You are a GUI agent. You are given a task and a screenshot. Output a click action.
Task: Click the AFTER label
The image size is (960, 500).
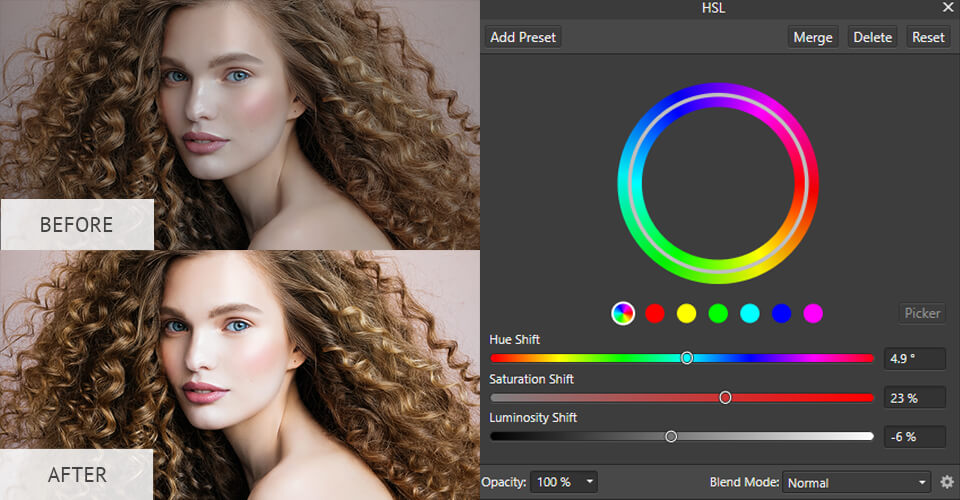77,475
